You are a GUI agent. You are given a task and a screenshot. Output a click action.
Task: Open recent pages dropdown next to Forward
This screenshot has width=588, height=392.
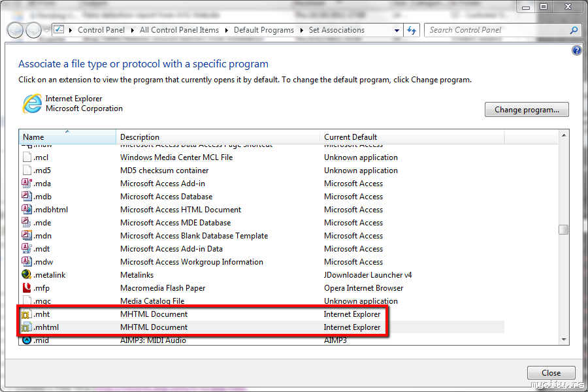click(x=46, y=31)
